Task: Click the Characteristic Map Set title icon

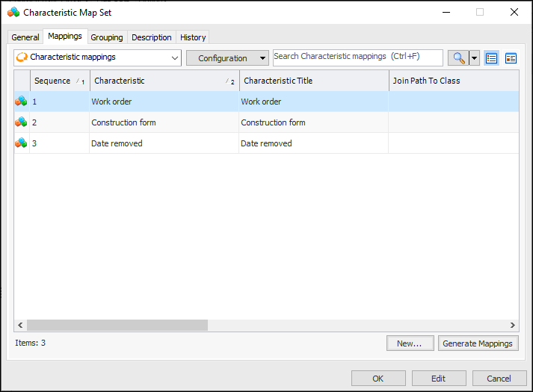Action: (x=13, y=12)
